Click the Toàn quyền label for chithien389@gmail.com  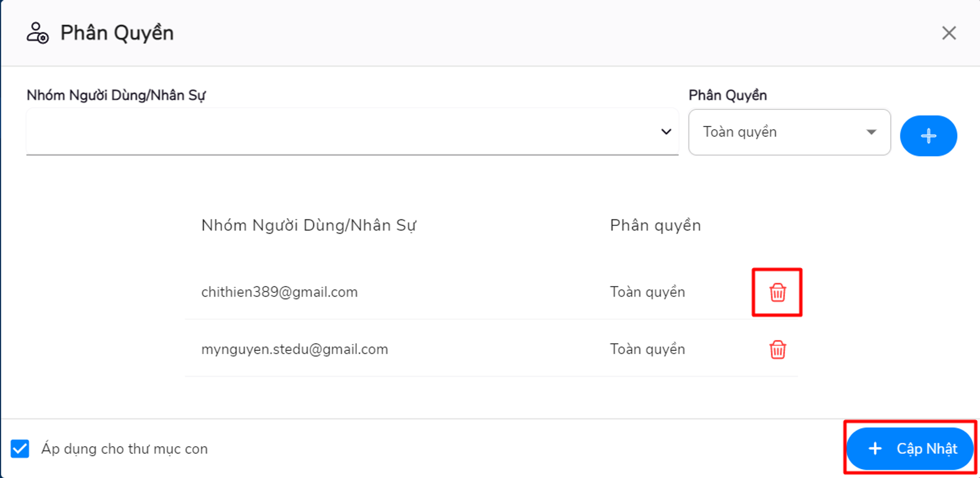[x=647, y=292]
